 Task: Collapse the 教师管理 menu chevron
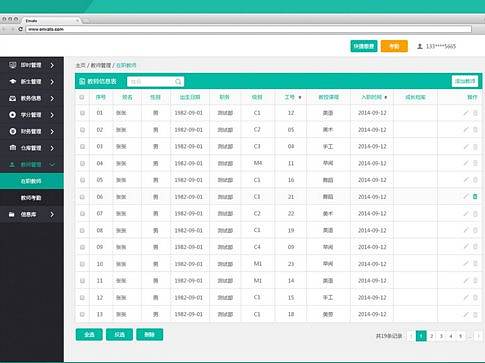click(52, 164)
